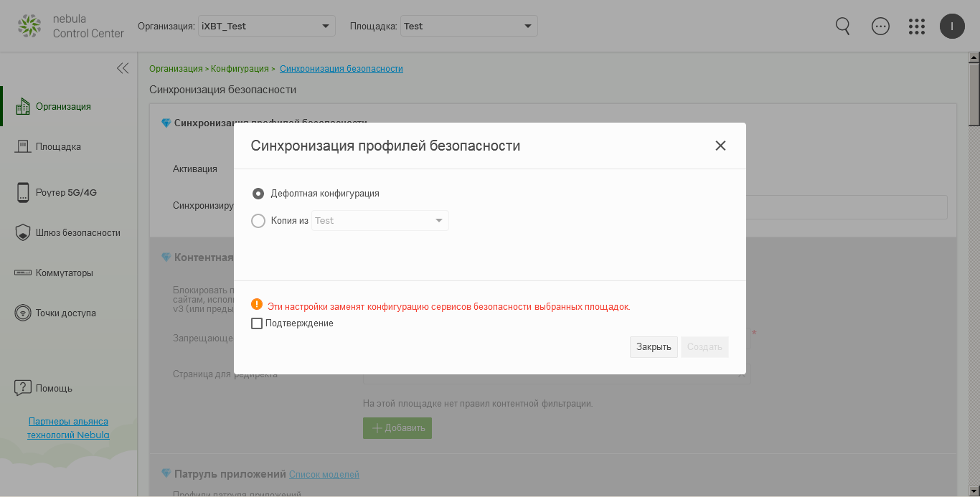Open Коммутаторы menu in sidebar
980x497 pixels.
(64, 273)
